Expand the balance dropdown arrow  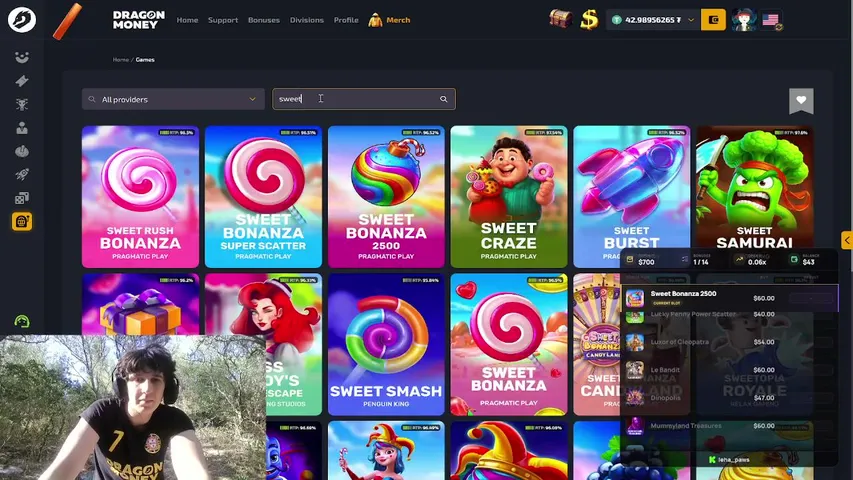(691, 20)
